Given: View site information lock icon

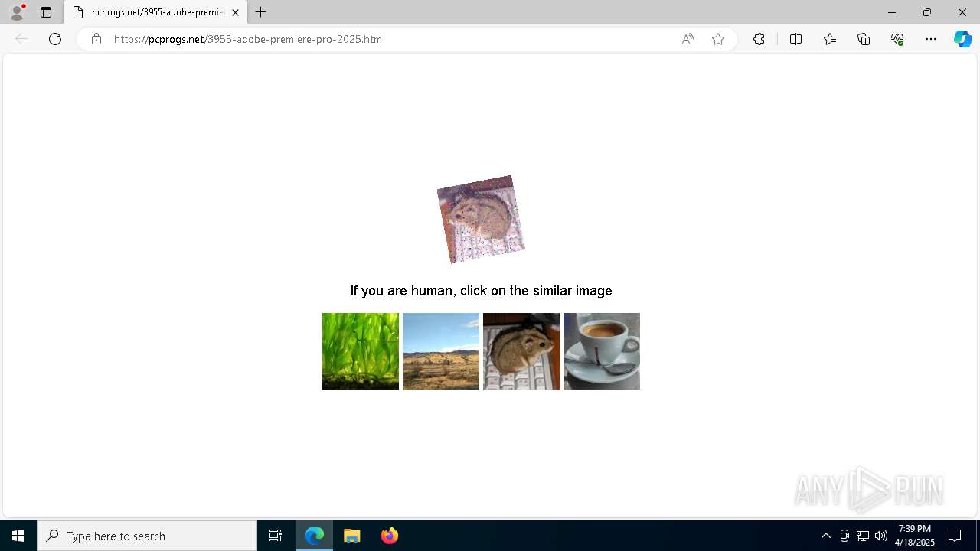Looking at the screenshot, I should tap(96, 39).
